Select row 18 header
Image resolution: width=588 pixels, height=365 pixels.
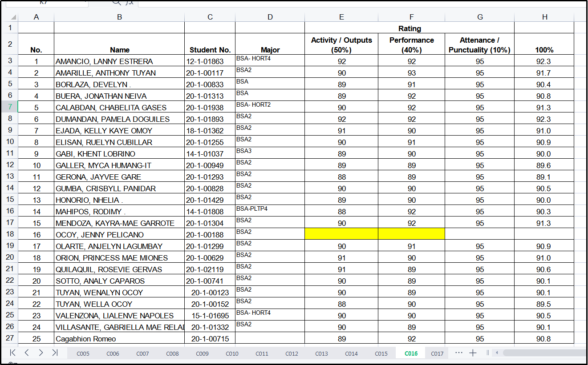point(10,234)
